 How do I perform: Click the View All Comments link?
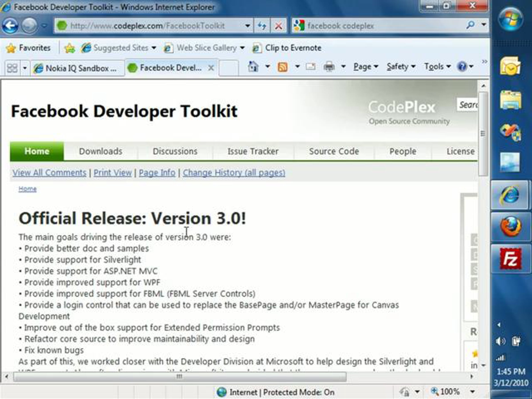(x=49, y=173)
